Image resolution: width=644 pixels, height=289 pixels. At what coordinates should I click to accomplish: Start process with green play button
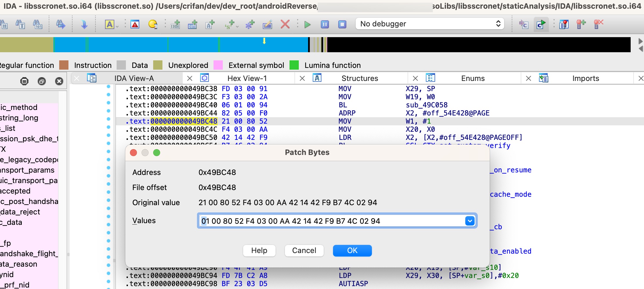[307, 24]
